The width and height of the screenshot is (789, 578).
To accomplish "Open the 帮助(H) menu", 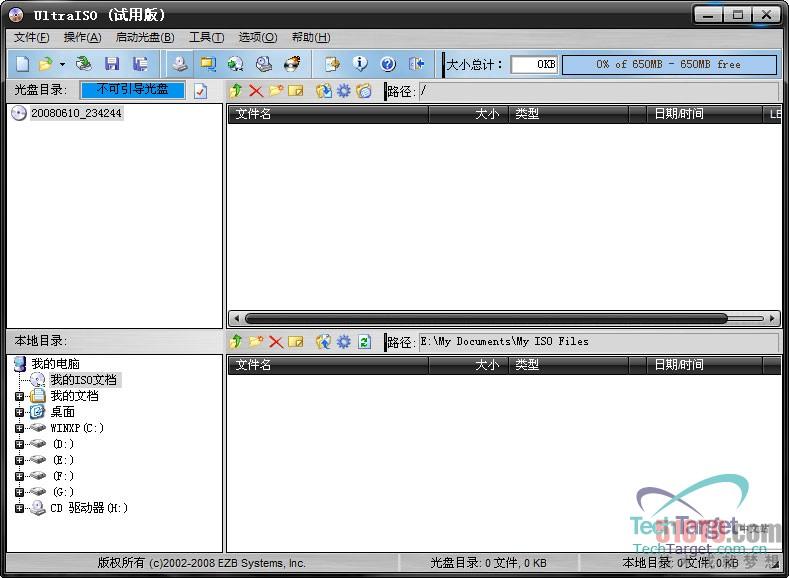I will (x=311, y=38).
